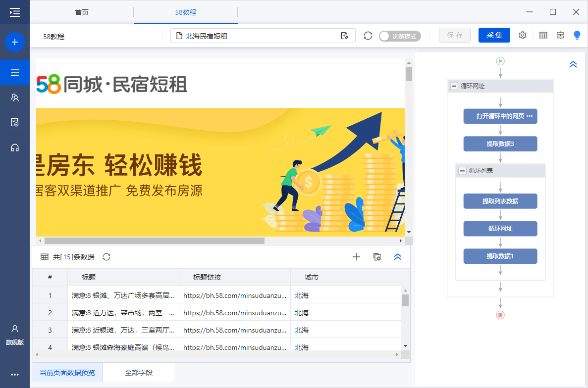Click the green start node in the workflow

(x=500, y=61)
